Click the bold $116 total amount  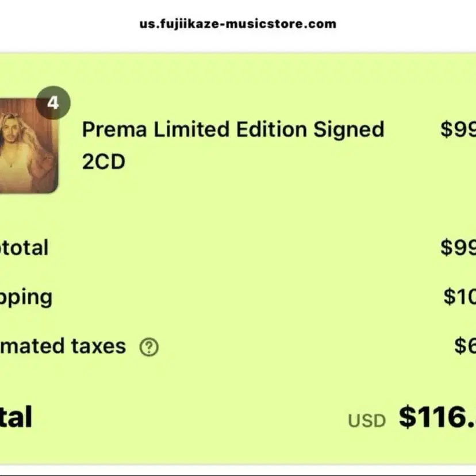click(x=437, y=417)
